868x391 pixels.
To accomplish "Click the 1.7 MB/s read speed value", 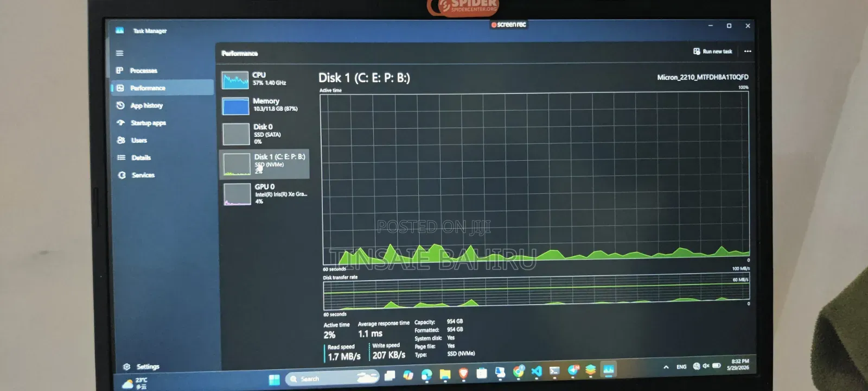I will click(x=344, y=357).
